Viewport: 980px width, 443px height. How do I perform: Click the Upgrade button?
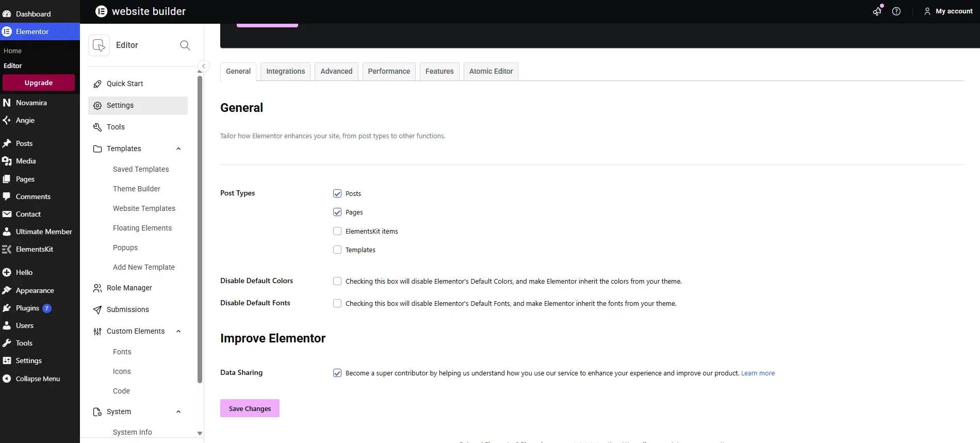(x=39, y=83)
